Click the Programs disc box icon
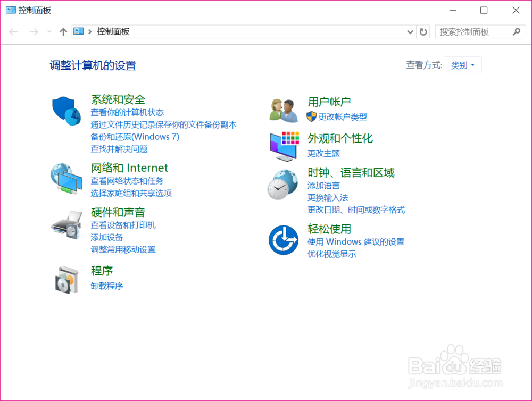Viewport: 532px width, 401px height. 67,280
